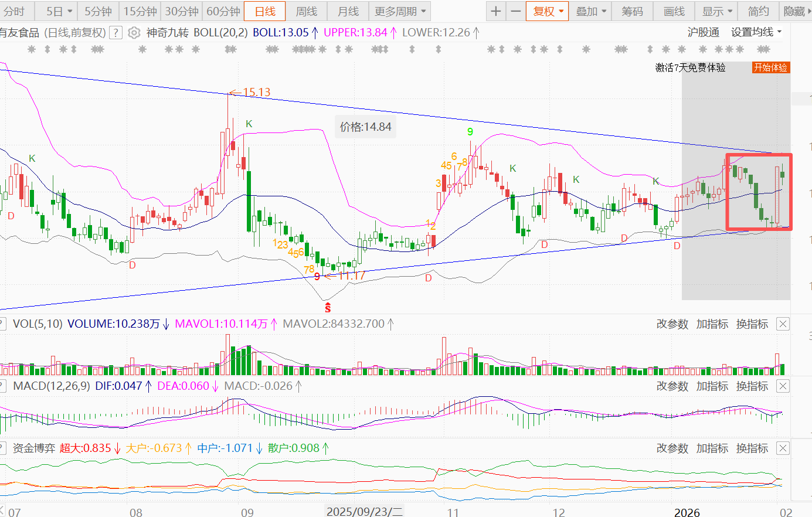Click the DIF:0.047 value
Viewport: 812px width, 517px height.
(118, 386)
